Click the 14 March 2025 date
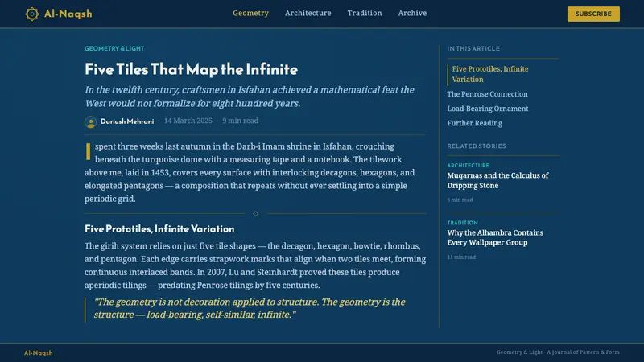Image resolution: width=644 pixels, height=362 pixels. click(x=188, y=121)
